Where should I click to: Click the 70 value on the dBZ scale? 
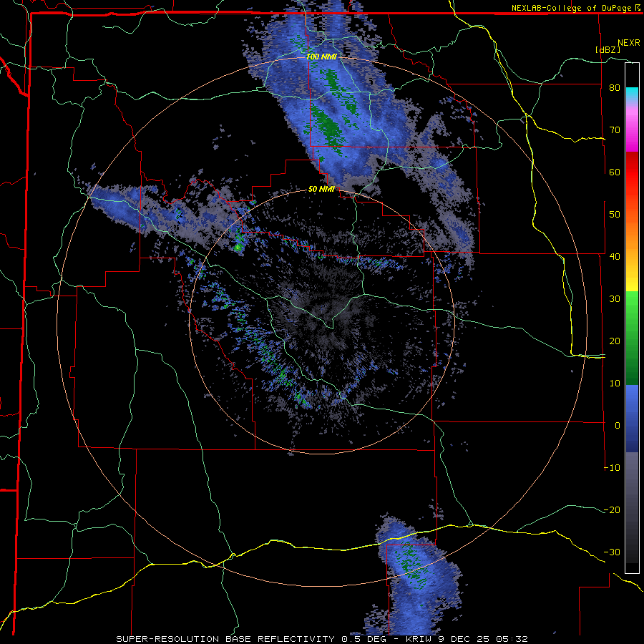[x=615, y=130]
